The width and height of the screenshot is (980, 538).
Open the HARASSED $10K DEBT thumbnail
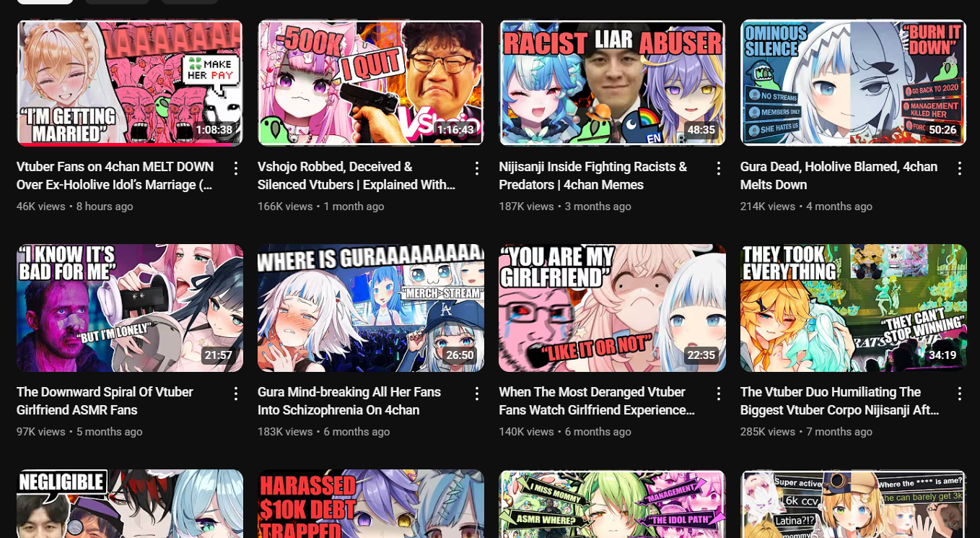point(371,504)
